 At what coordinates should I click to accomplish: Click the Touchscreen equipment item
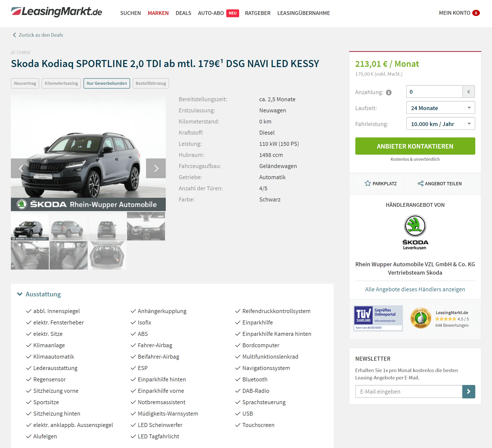tap(258, 425)
